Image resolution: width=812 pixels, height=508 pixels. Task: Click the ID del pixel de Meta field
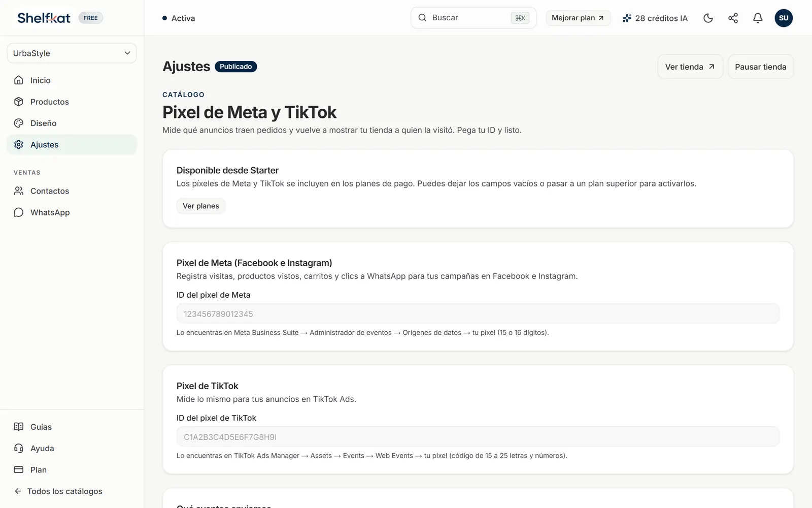[x=478, y=313]
